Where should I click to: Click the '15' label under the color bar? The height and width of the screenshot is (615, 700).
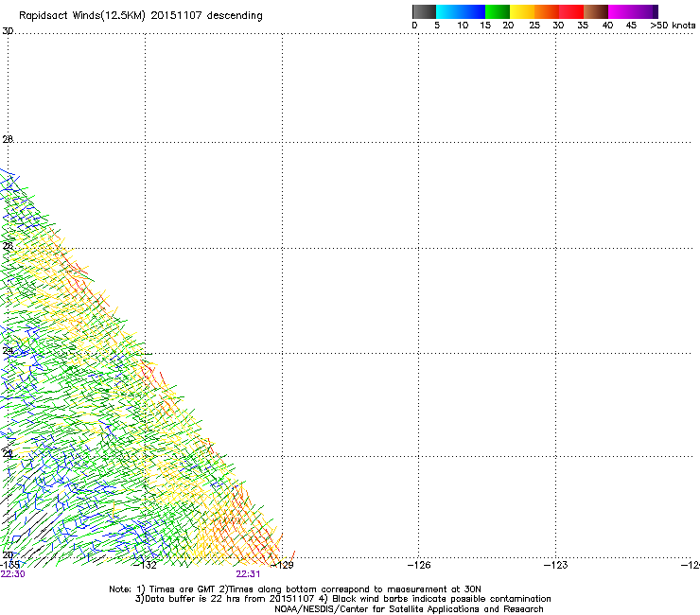[485, 26]
